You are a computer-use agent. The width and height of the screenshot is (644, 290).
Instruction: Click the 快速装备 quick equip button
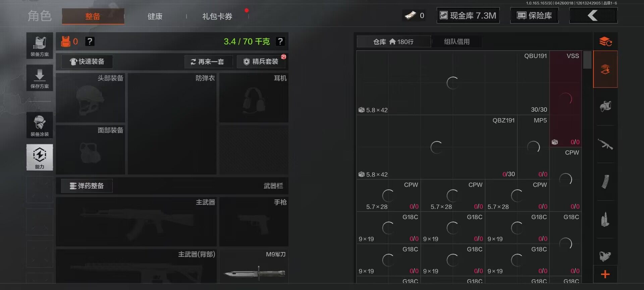click(87, 62)
